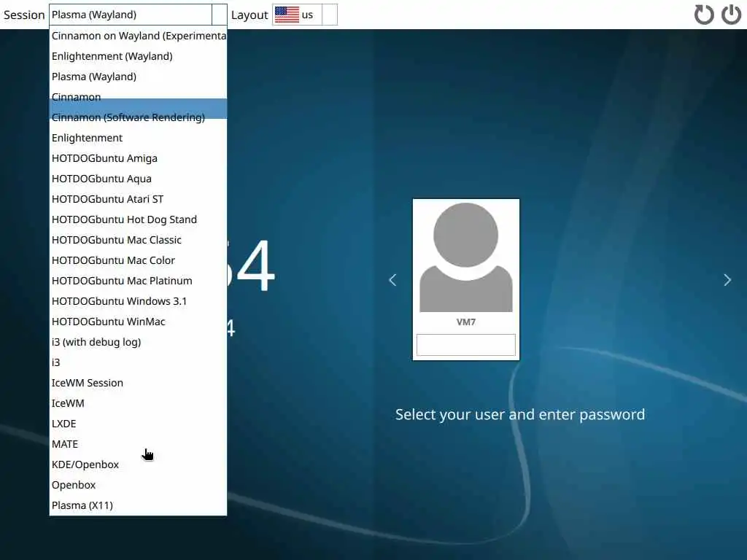This screenshot has height=560, width=747.
Task: Select the VM7 user avatar
Action: pos(466,257)
